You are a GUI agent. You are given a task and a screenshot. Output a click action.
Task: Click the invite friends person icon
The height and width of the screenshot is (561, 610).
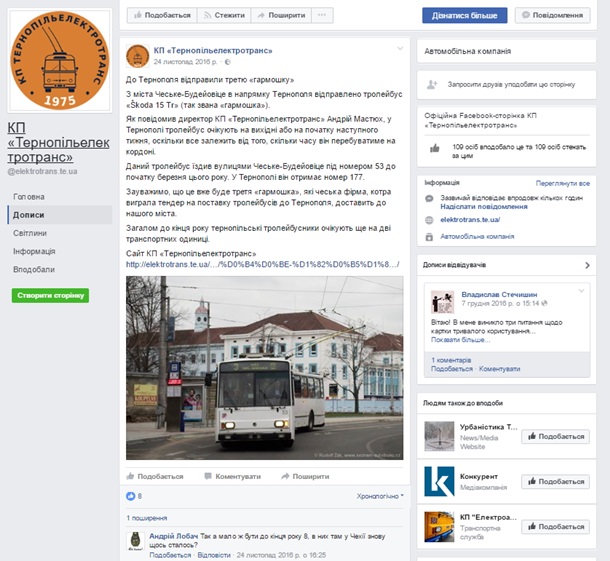tap(432, 84)
